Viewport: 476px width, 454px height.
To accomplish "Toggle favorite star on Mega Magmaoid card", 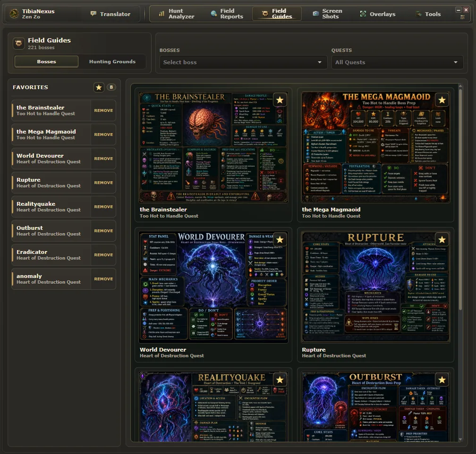I will click(442, 100).
